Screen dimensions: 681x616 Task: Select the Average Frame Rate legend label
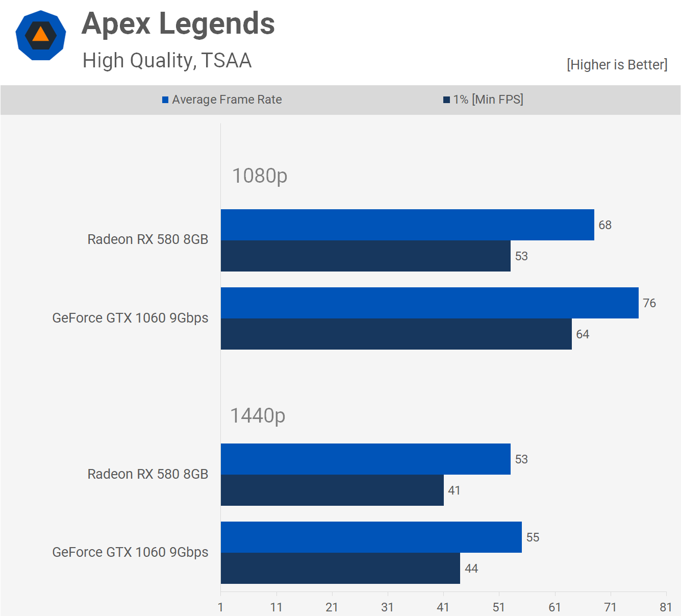coord(226,100)
